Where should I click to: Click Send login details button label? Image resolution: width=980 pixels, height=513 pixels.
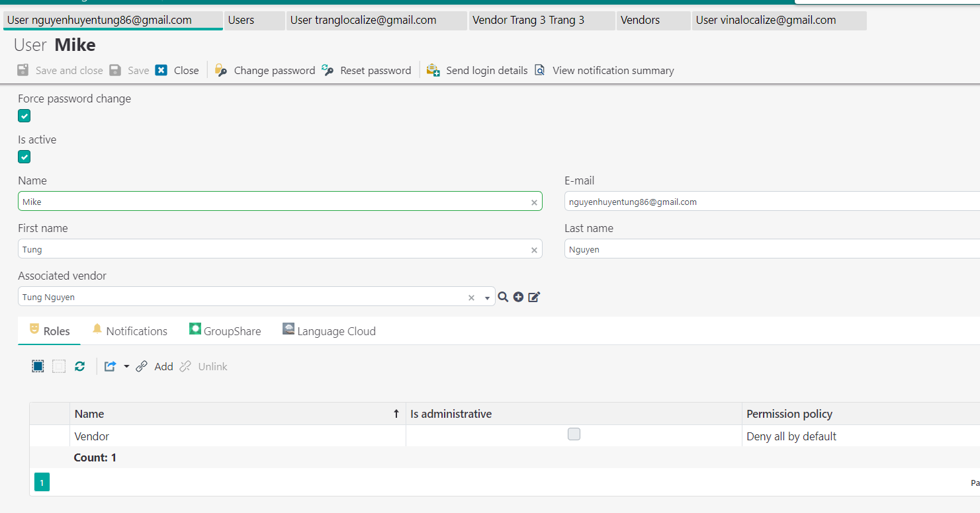(487, 70)
